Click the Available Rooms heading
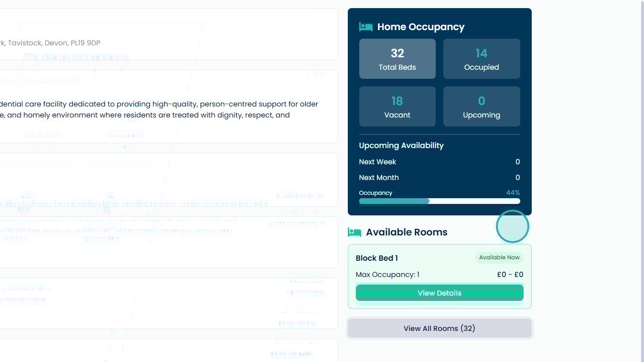This screenshot has height=362, width=644. point(407,232)
